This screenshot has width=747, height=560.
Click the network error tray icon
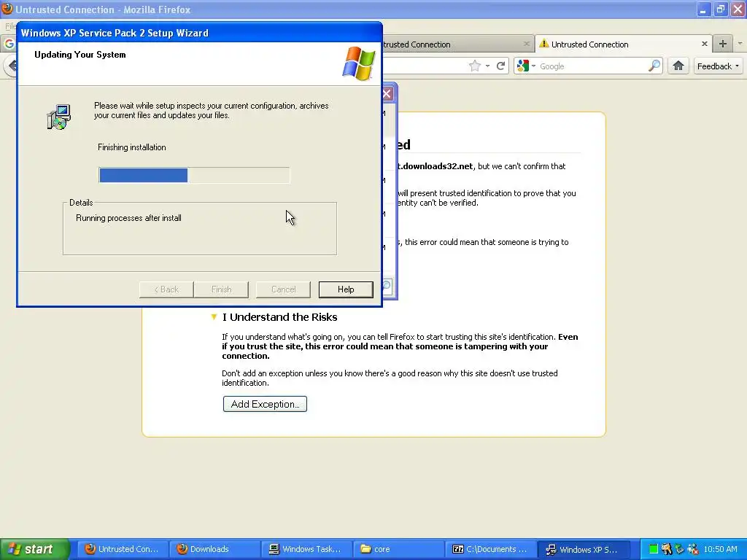pos(693,549)
